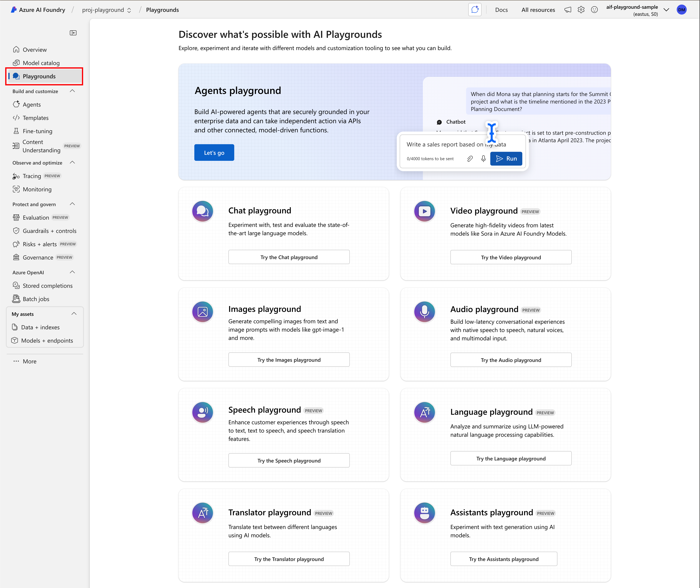Click the microphone icon in prompt box

483,159
